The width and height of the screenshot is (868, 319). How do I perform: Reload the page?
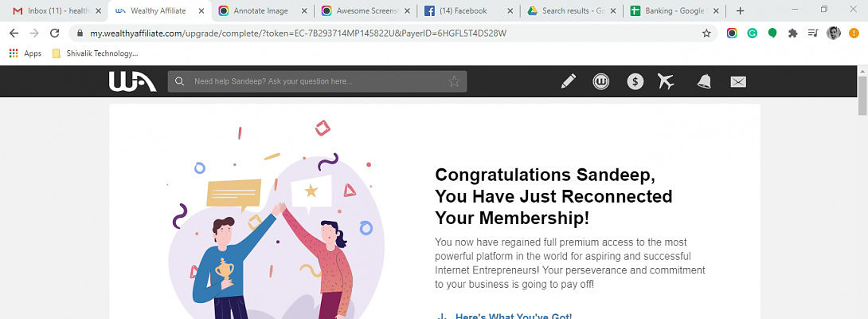[54, 33]
